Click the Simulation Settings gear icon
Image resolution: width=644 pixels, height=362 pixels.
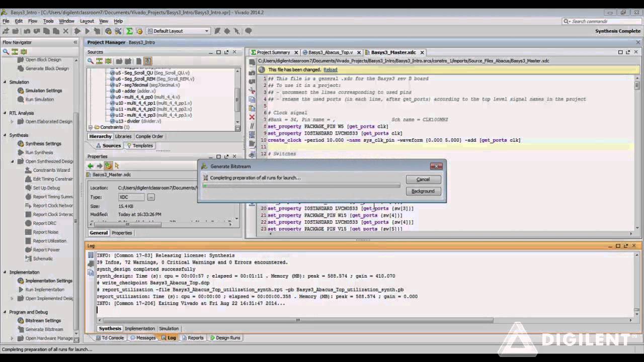(x=21, y=90)
